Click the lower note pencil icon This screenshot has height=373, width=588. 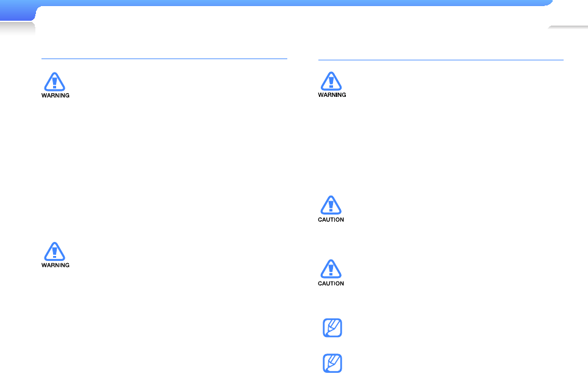(332, 363)
